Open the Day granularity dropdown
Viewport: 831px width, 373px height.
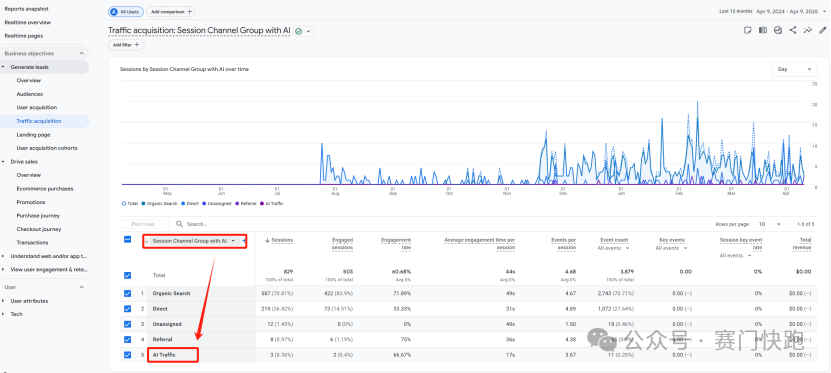(794, 69)
